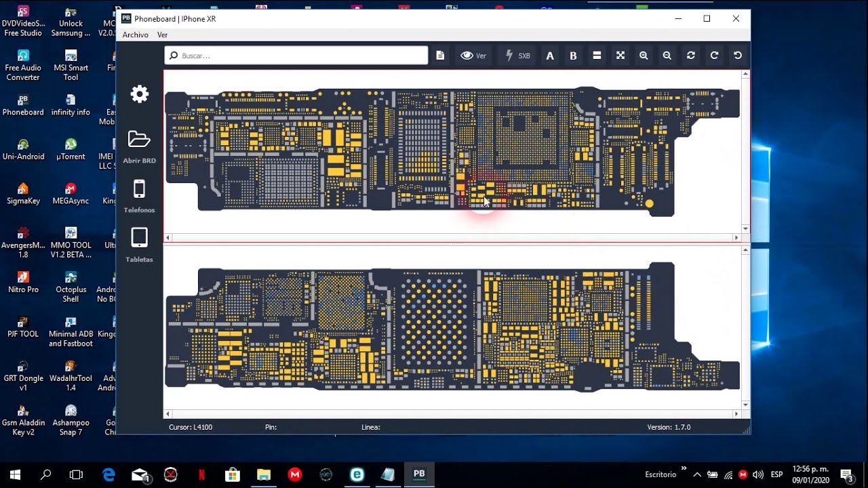Toggle the split view layout icon

pos(597,56)
